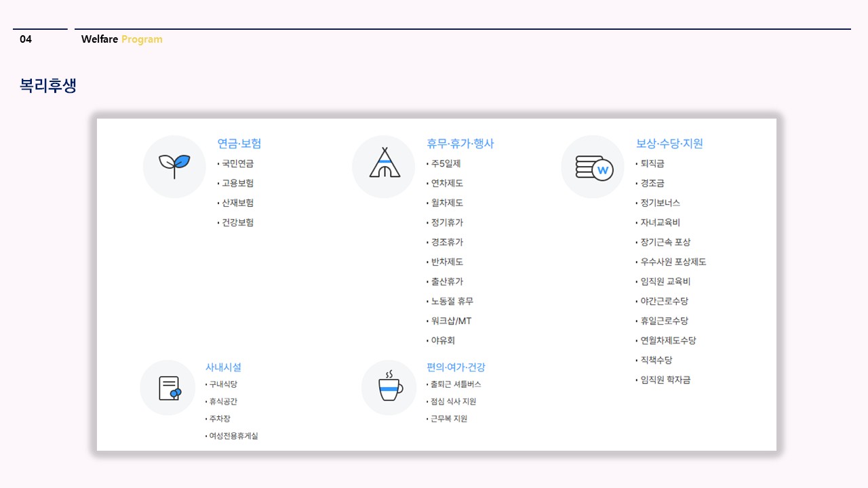The height and width of the screenshot is (488, 868).
Task: Select the 출산휴가 list item
Action: click(447, 281)
